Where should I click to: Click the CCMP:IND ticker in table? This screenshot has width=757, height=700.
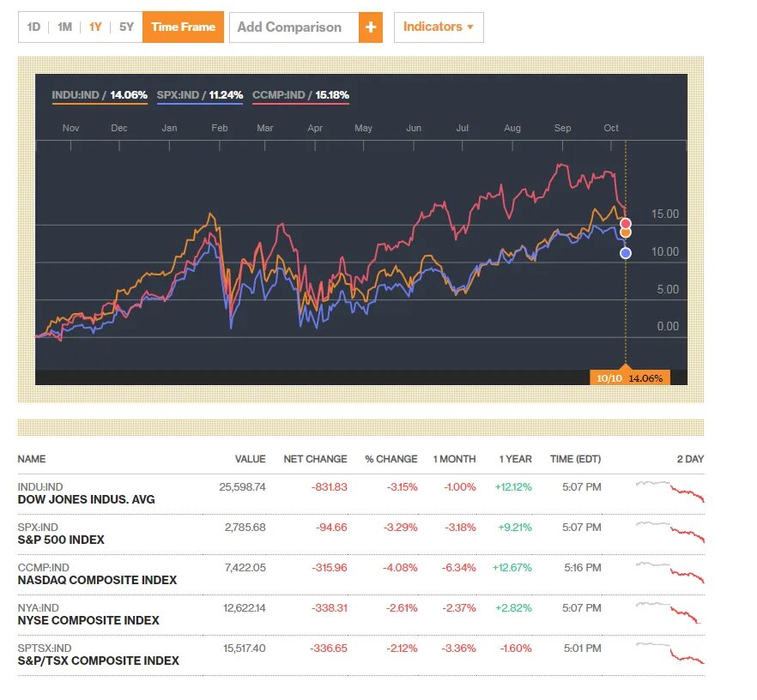pyautogui.click(x=44, y=568)
